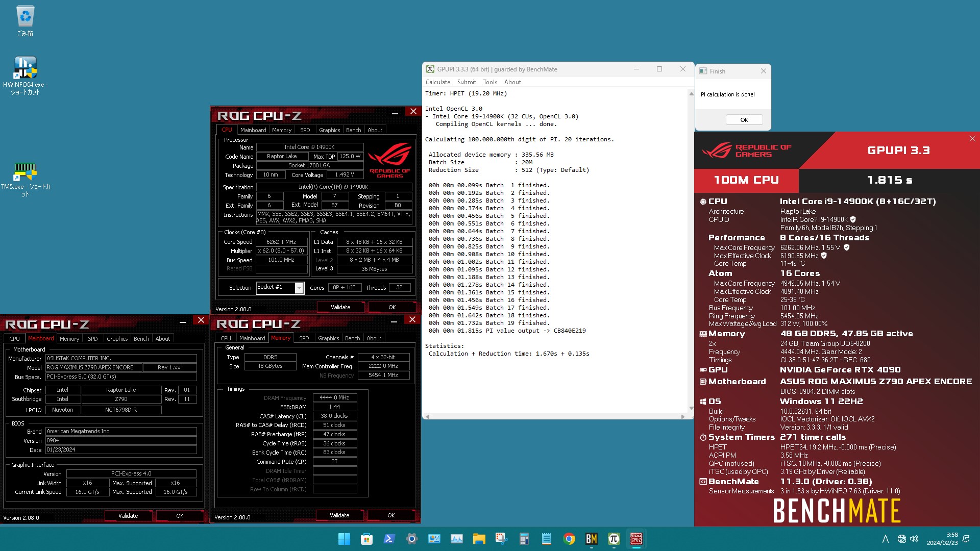980x551 pixels.
Task: Select Bench tab in bottom-left CPU-Z window
Action: coord(141,339)
